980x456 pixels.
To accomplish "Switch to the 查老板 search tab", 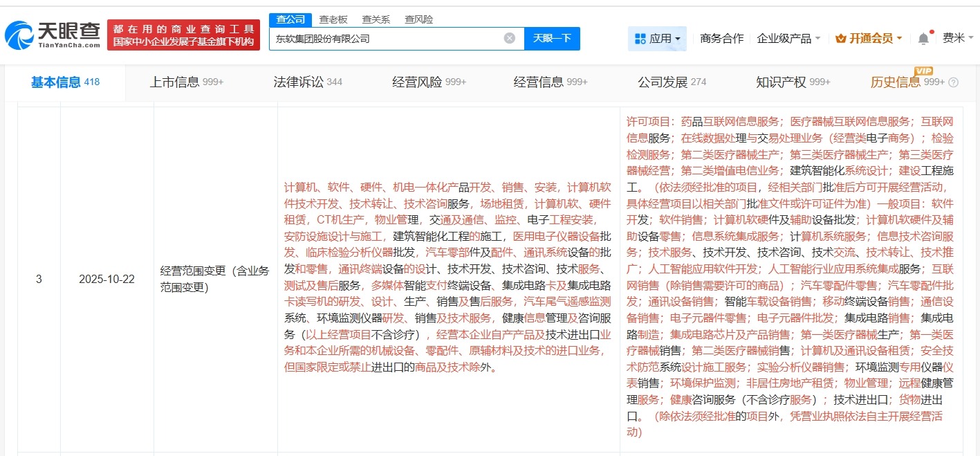I will coord(333,19).
